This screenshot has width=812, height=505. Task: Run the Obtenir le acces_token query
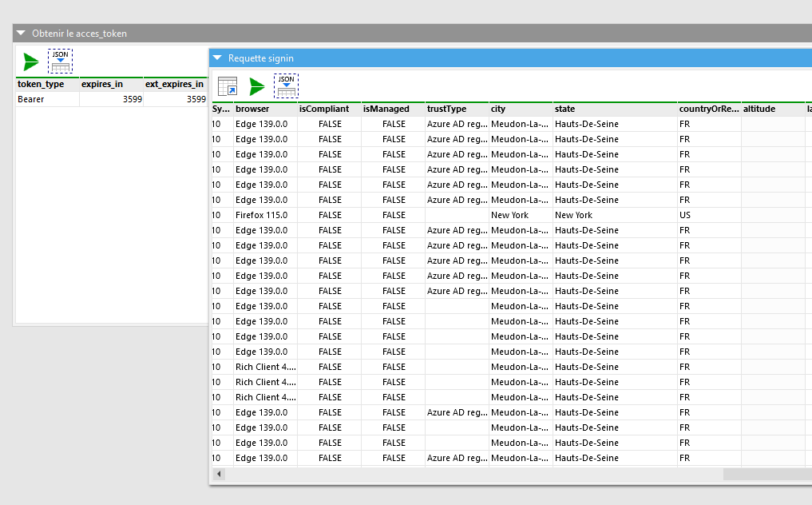(x=30, y=62)
